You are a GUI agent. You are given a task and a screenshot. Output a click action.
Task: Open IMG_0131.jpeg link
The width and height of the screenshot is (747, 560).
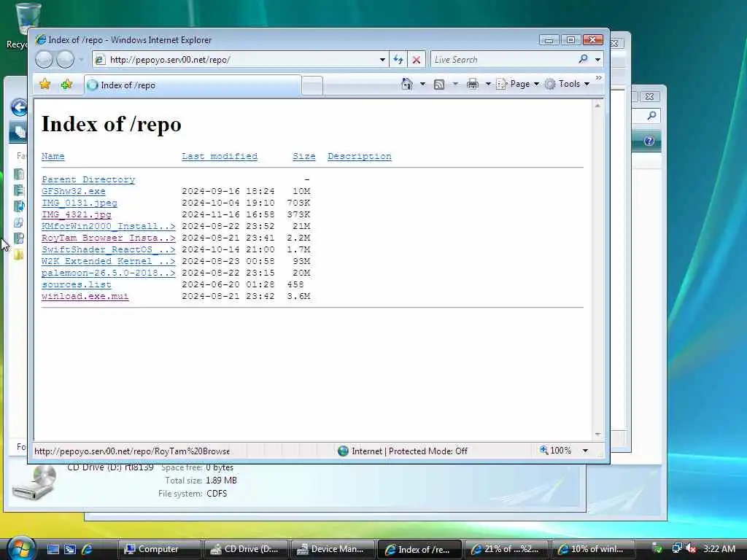[x=79, y=203]
